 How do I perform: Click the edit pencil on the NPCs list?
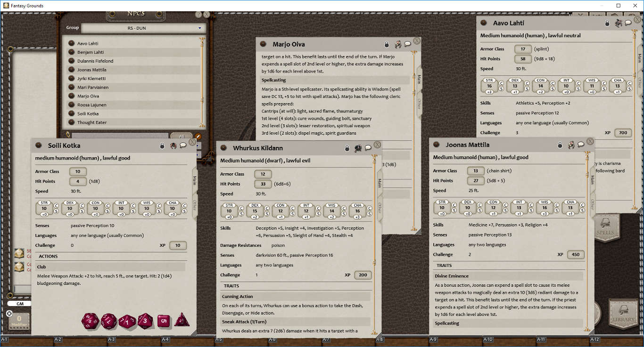[x=198, y=136]
